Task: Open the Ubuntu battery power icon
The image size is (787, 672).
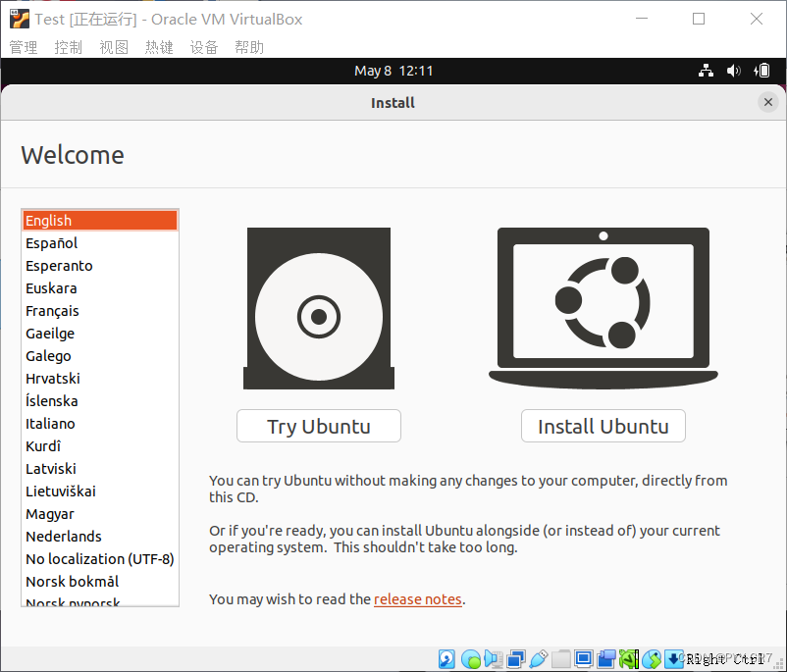Action: point(761,71)
